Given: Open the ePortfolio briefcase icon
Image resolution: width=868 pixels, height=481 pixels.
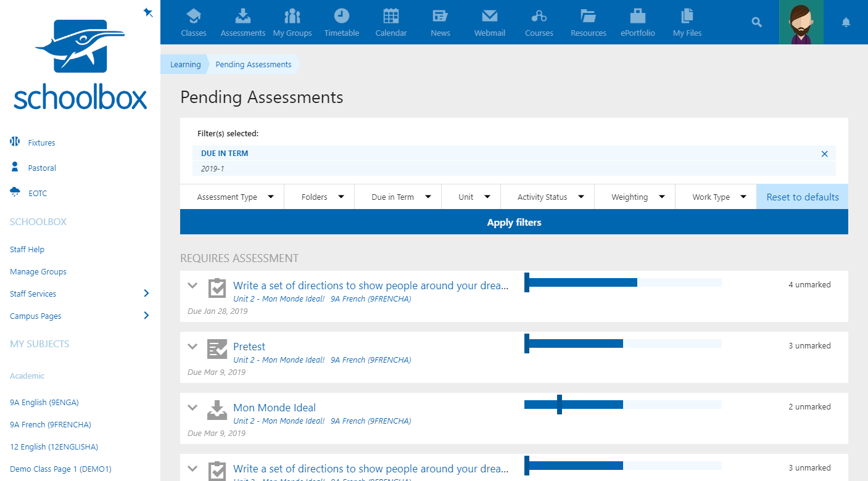Looking at the screenshot, I should [x=637, y=17].
